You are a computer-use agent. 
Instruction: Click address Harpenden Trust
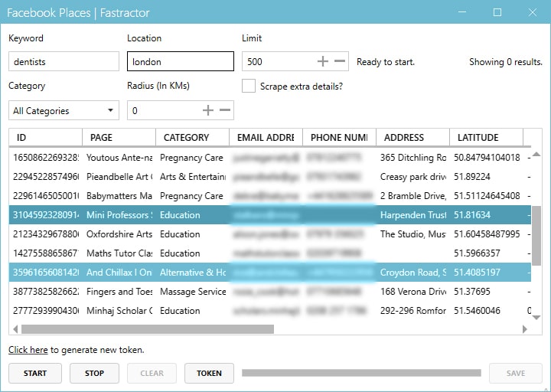[413, 215]
